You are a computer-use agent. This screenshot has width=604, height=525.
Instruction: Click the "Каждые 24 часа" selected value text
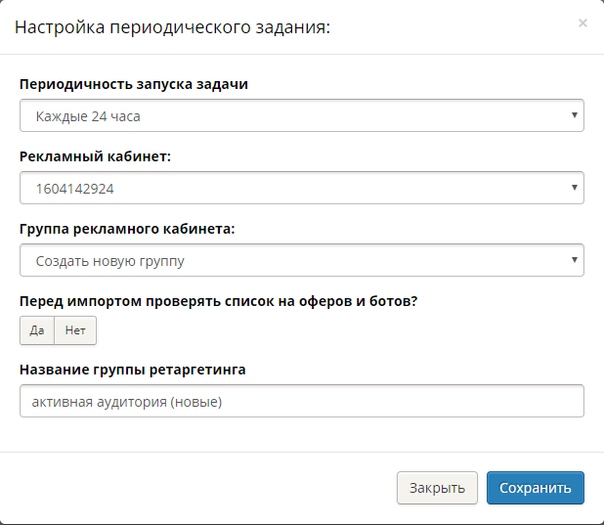[x=88, y=117]
